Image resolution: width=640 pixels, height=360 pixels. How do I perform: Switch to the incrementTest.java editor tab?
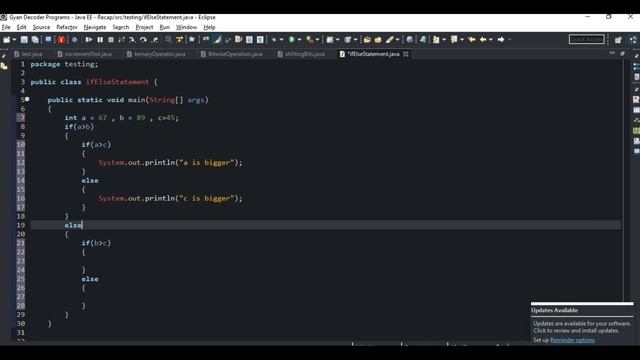coord(84,54)
